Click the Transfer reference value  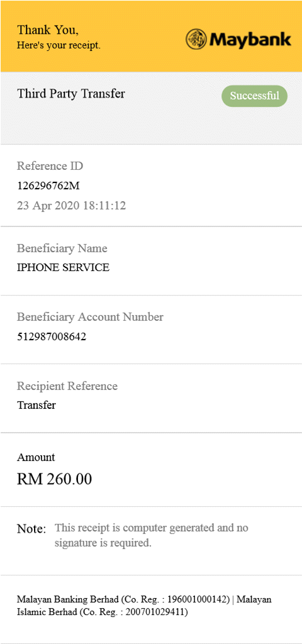click(x=36, y=406)
